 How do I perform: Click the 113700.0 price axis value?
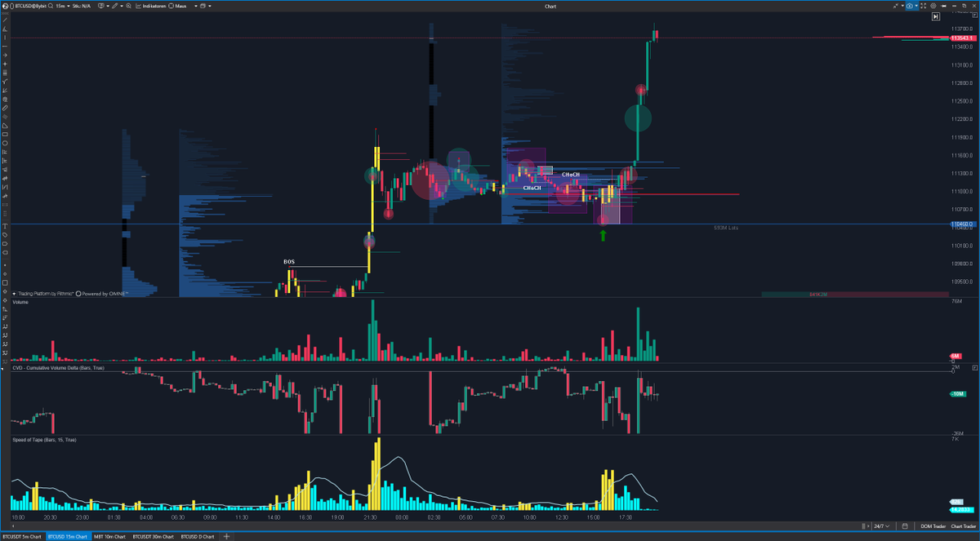[963, 29]
